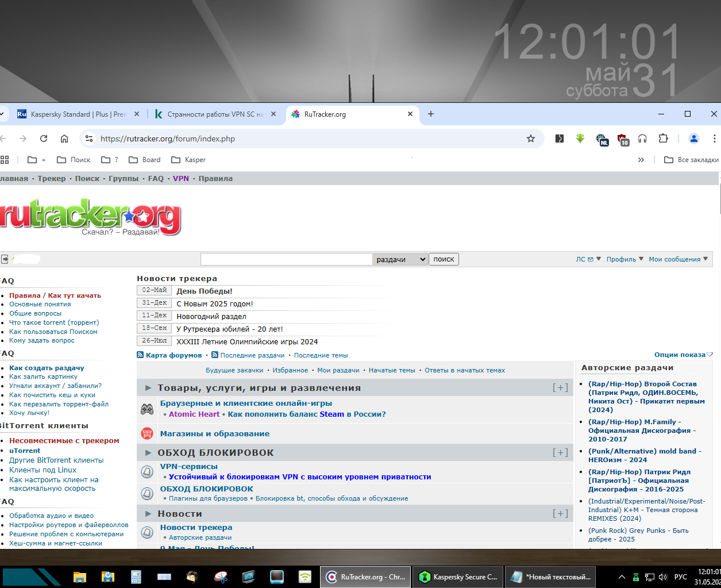Viewport: 721px width, 588px height.
Task: Toggle [+] on Товары, услуги, игры category
Action: 560,387
